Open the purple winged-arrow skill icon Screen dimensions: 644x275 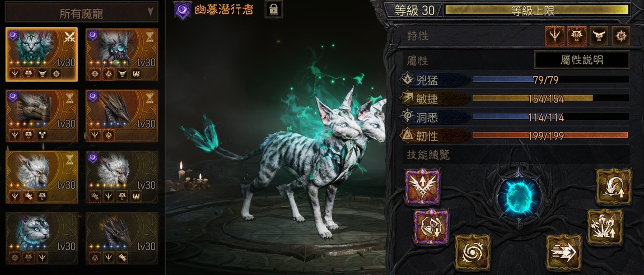422,187
